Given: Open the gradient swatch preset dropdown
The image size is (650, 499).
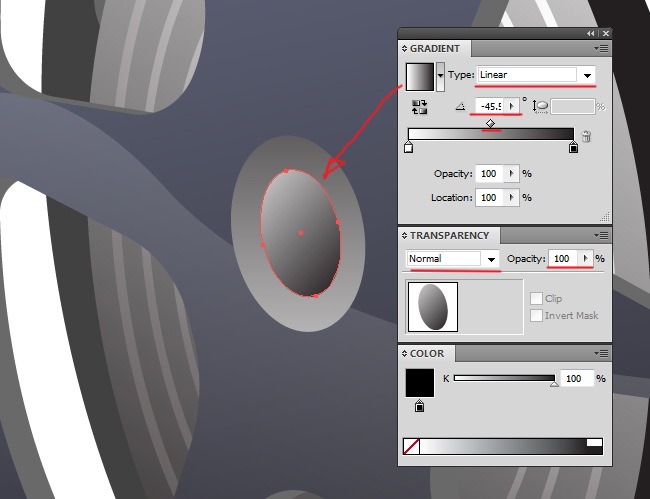Looking at the screenshot, I should [440, 76].
